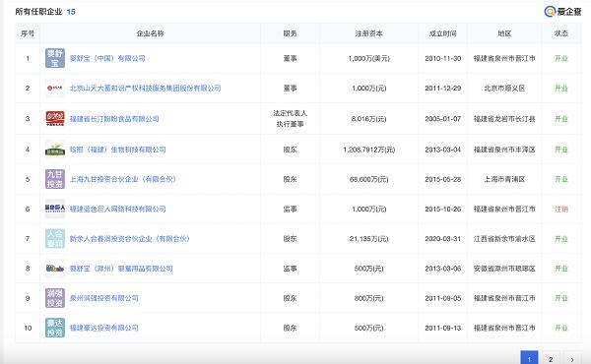Image resolution: width=591 pixels, height=364 pixels.
Task: Click the 状态 column header
Action: (x=560, y=33)
